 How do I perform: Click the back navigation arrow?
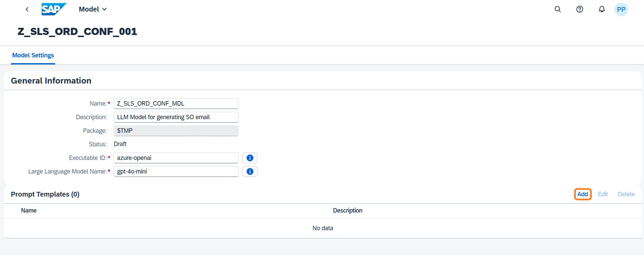[27, 10]
